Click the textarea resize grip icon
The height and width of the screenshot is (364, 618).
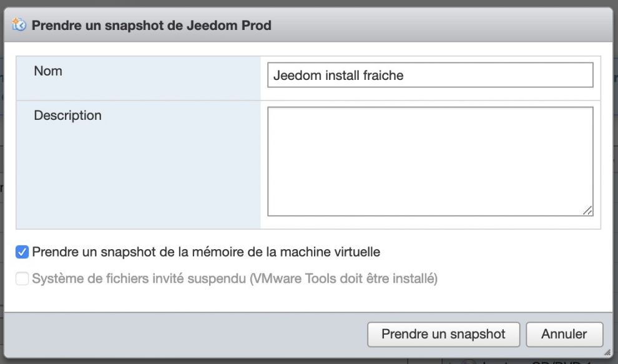tap(587, 210)
